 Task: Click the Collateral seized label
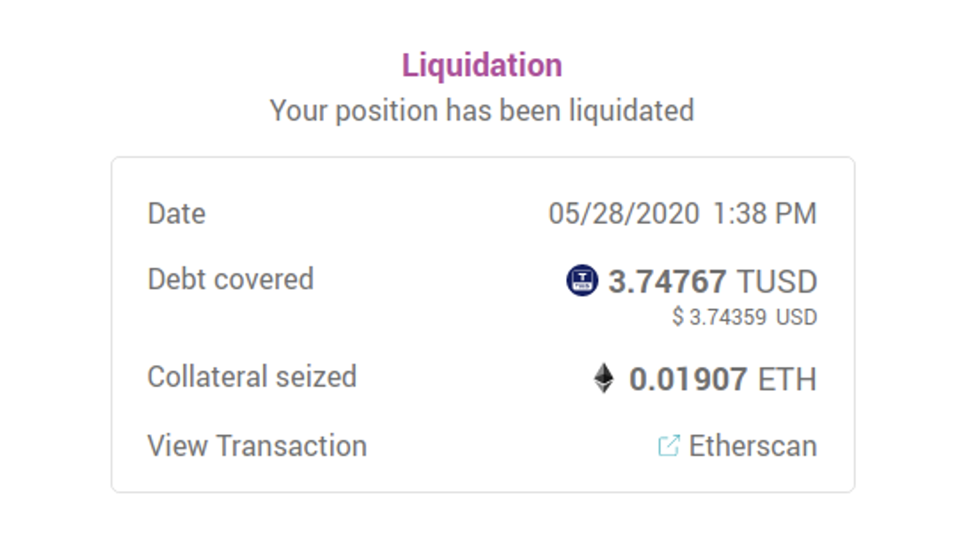click(x=252, y=377)
